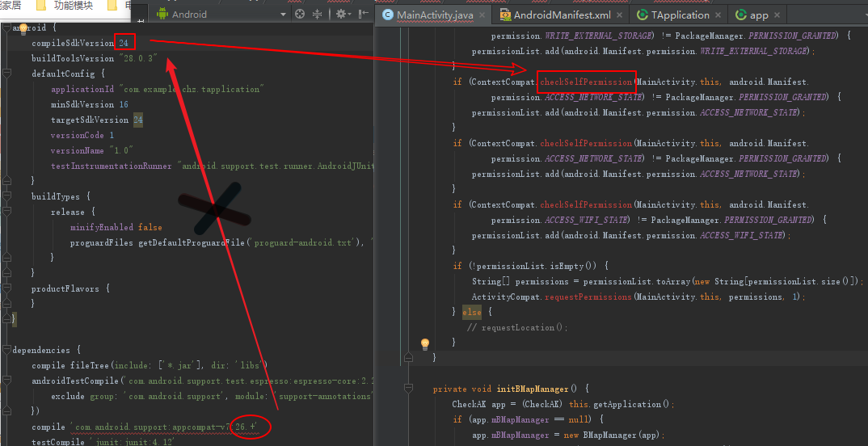
Task: Open the 功能模块 folder bookmark
Action: point(66,6)
